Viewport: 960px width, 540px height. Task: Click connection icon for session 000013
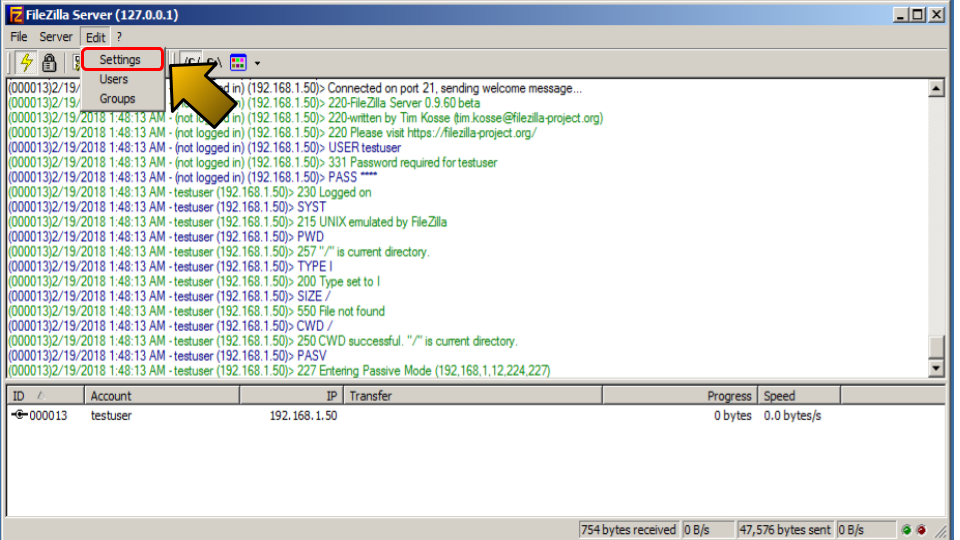19,414
